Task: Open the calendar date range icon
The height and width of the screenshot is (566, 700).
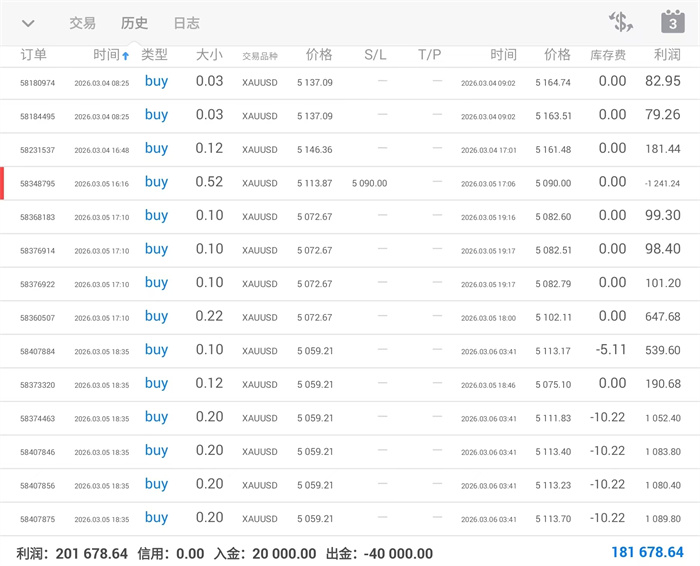Action: pyautogui.click(x=672, y=22)
